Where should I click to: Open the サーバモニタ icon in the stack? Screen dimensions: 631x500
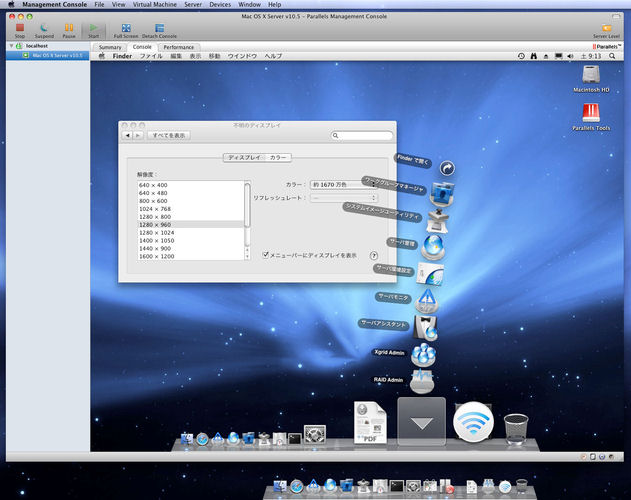(427, 301)
